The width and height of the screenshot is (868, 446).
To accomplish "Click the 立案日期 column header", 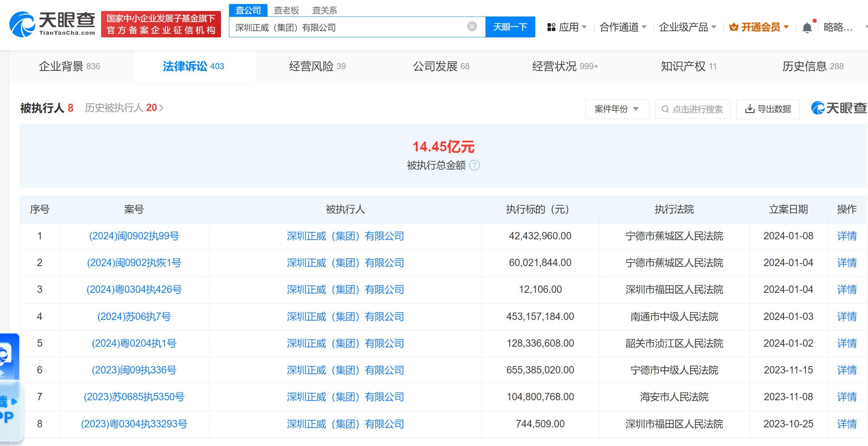I will pos(788,209).
